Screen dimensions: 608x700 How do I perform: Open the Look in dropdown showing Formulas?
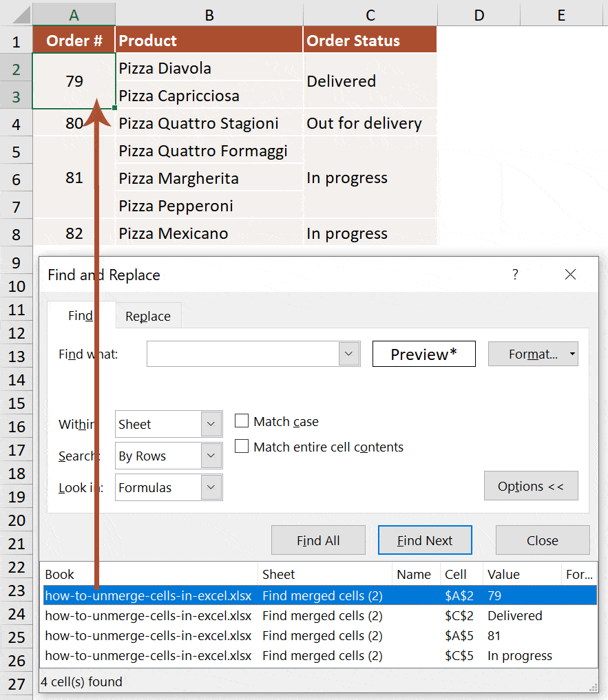coord(211,487)
